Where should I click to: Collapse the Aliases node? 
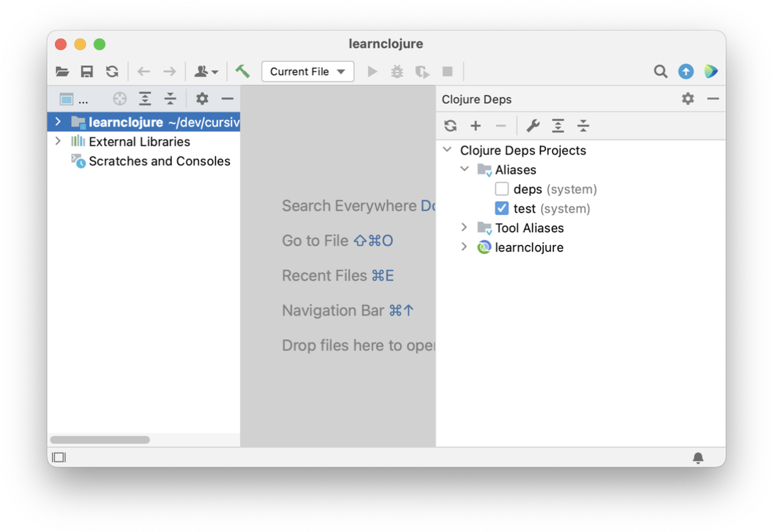tap(465, 169)
